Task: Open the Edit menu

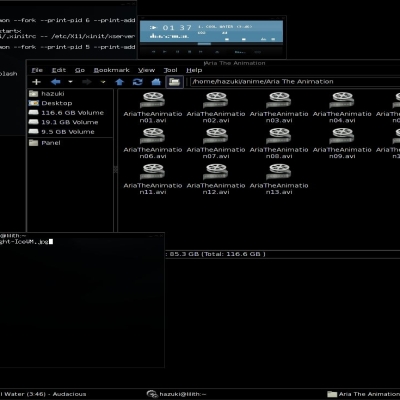Action: tap(59, 70)
